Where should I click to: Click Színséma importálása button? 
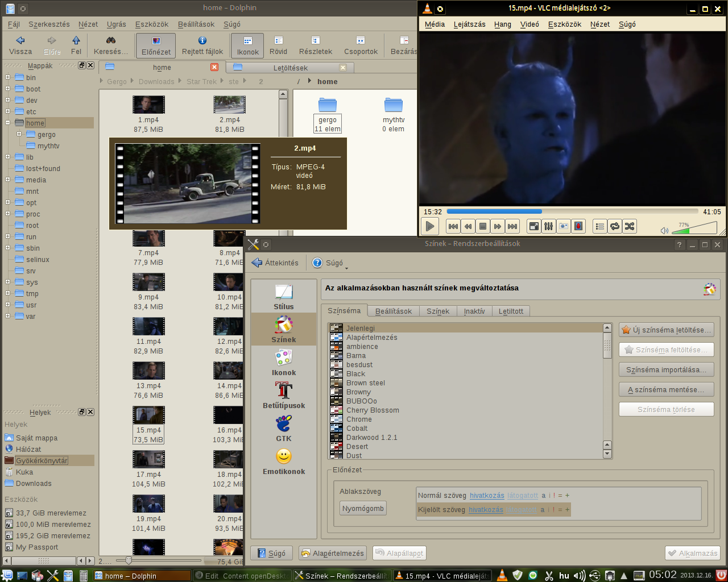(666, 370)
